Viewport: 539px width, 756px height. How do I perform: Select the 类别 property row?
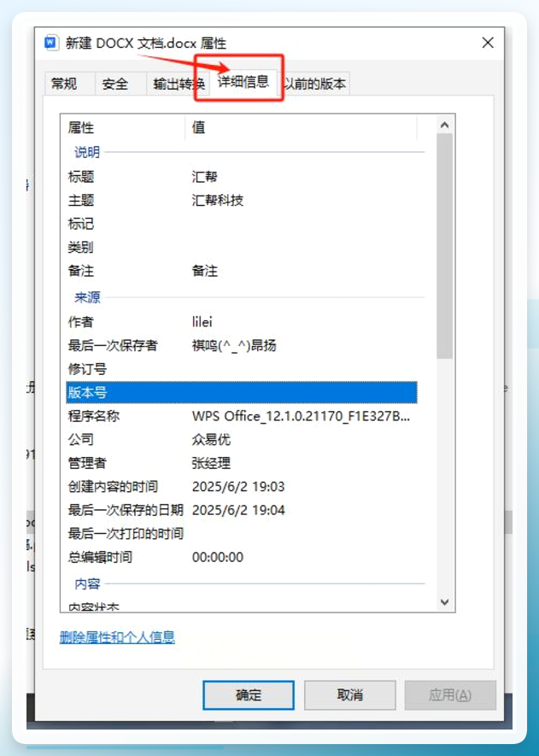[x=241, y=248]
